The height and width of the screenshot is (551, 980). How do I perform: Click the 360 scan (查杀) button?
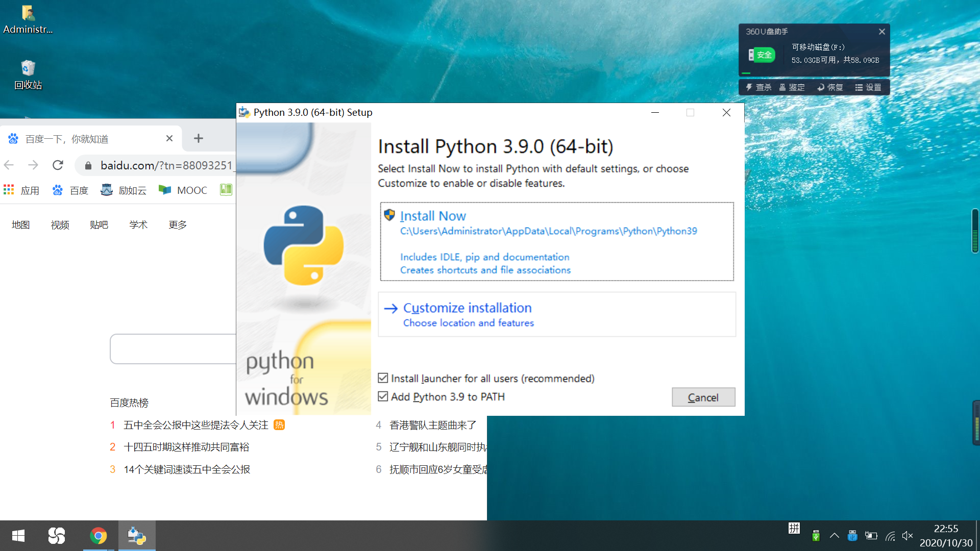click(758, 87)
